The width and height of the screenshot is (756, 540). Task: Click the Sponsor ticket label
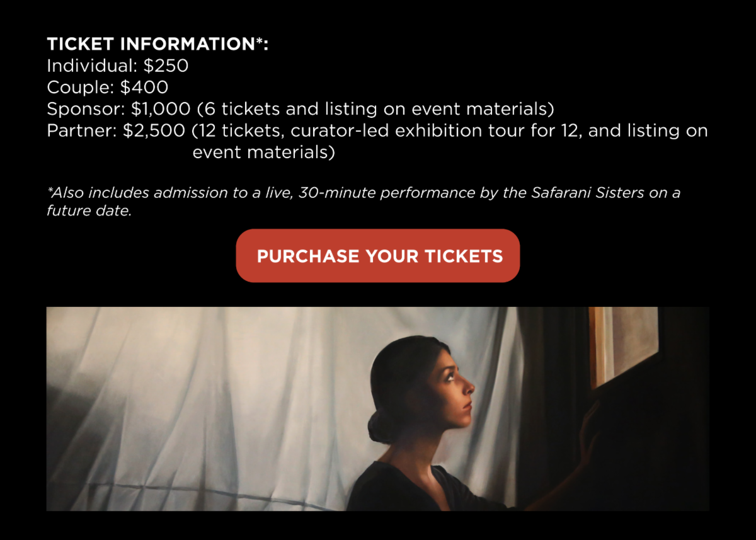(86, 109)
